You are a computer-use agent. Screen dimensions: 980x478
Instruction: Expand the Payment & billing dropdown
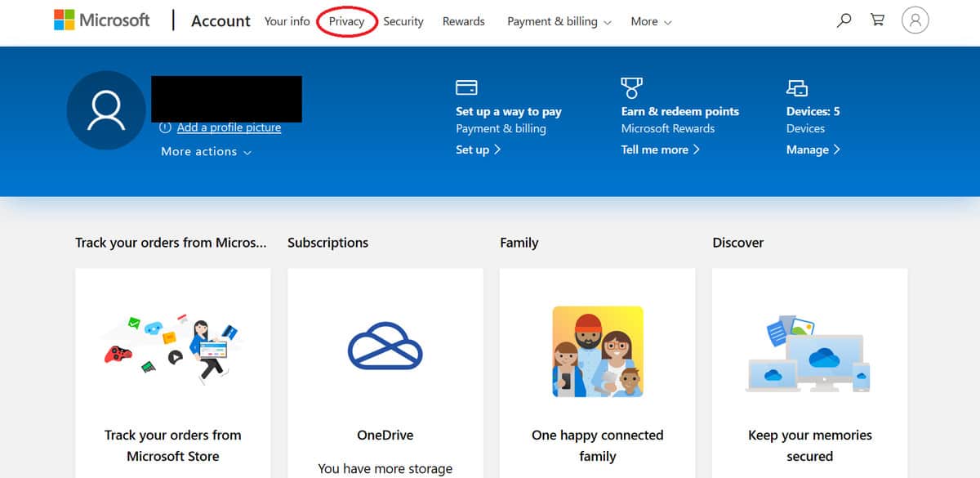tap(559, 22)
